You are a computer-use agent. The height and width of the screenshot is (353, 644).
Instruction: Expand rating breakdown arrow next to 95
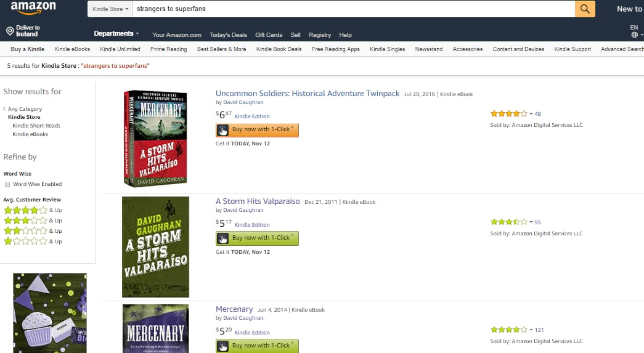[x=531, y=222]
